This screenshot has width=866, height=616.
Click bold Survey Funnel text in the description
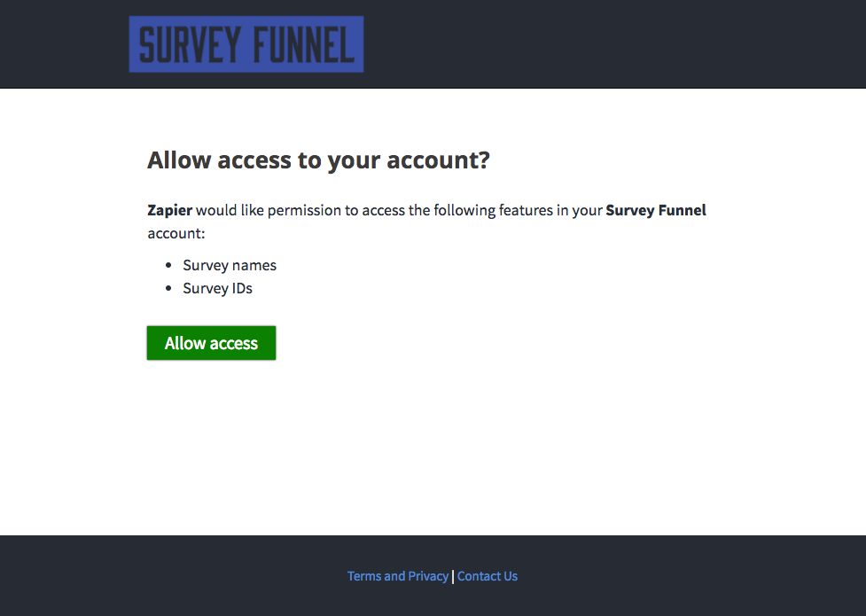point(656,211)
